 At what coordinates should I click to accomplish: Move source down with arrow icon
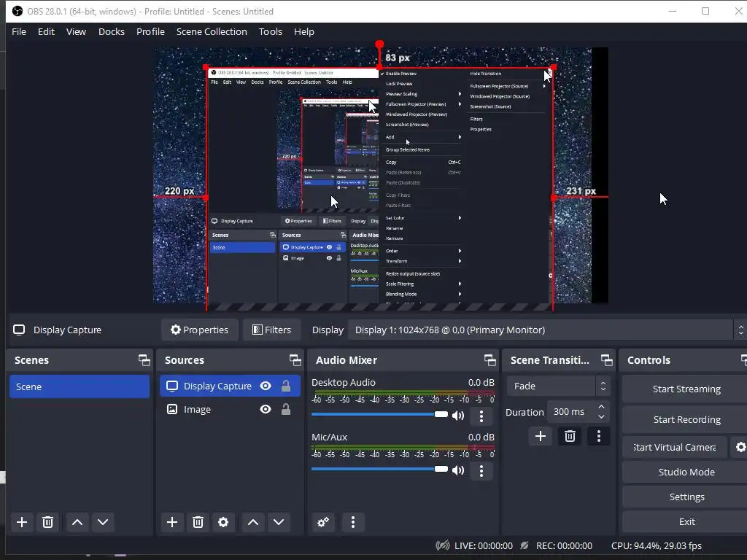279,522
